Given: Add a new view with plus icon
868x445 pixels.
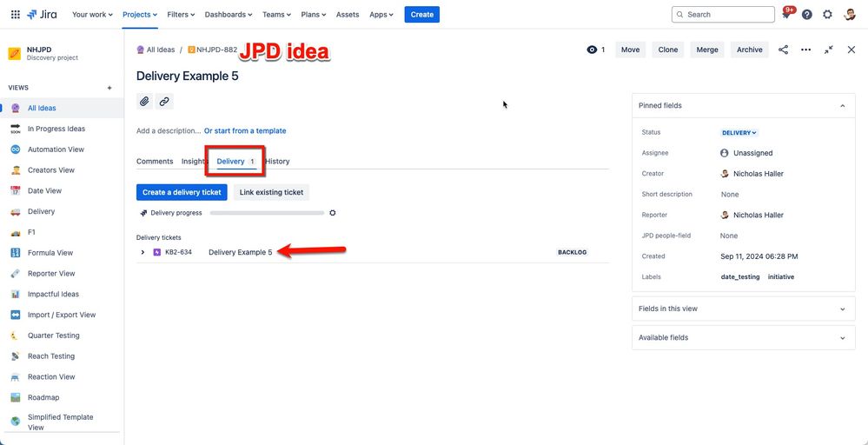Looking at the screenshot, I should point(109,88).
